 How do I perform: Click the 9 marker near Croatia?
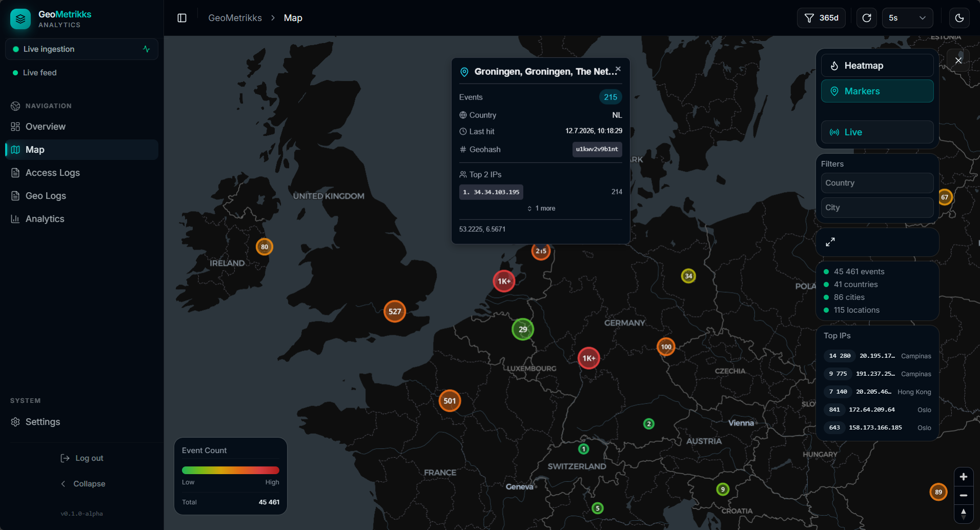(x=723, y=489)
